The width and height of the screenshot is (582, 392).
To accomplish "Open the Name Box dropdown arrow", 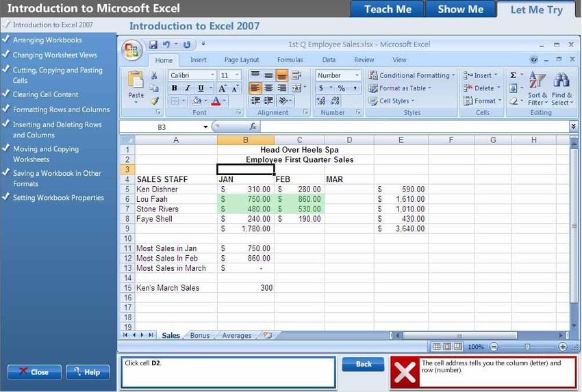I will (x=205, y=127).
